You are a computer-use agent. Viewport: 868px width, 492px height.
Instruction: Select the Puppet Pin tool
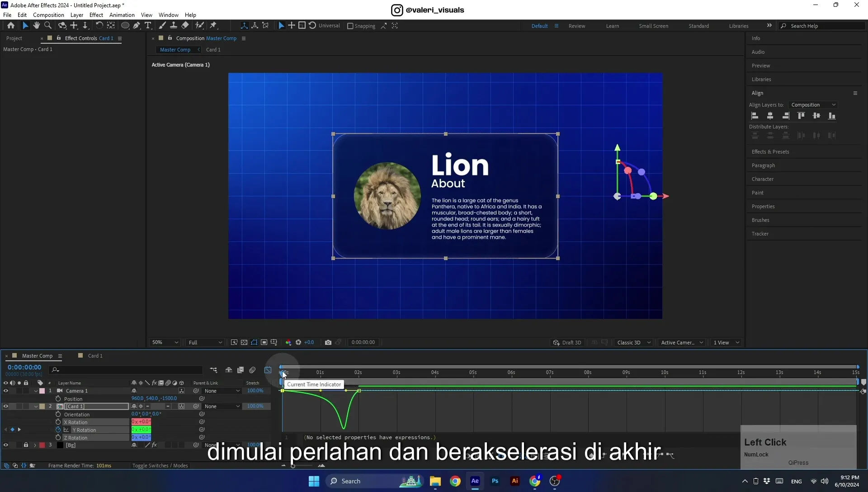click(x=213, y=26)
